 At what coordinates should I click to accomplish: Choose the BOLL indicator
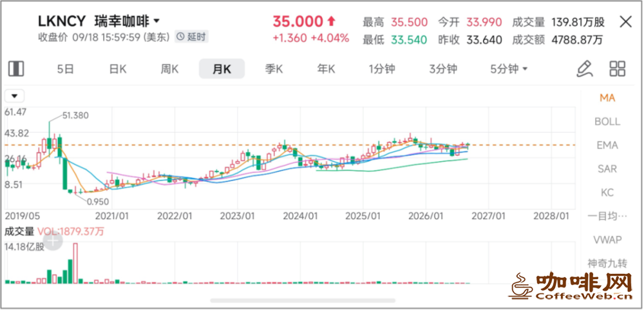click(x=607, y=122)
